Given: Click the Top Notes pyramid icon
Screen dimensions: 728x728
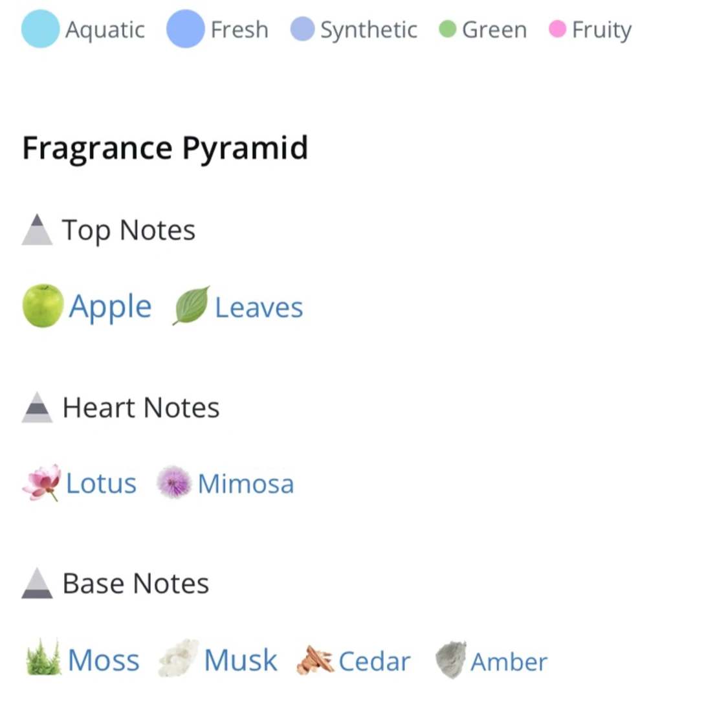Looking at the screenshot, I should (37, 229).
